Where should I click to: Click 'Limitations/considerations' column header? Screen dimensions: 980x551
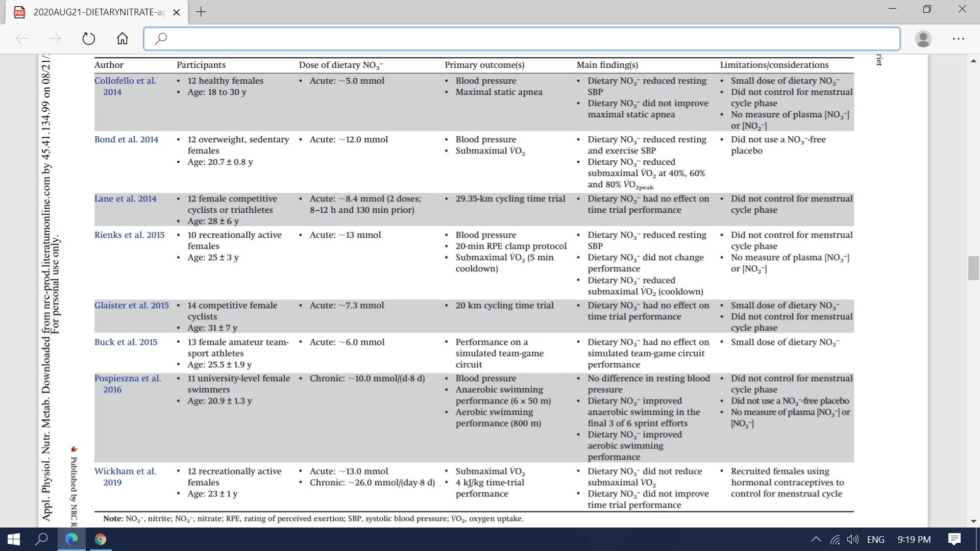[774, 65]
